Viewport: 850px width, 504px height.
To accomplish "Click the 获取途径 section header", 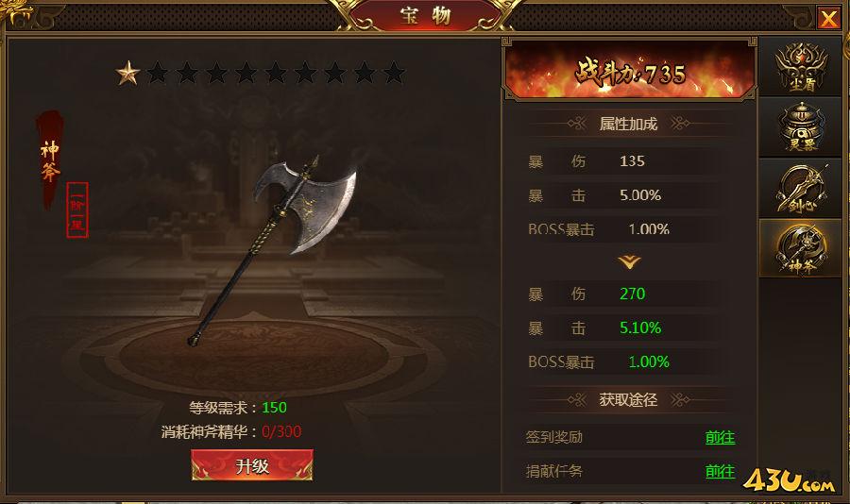I will (628, 400).
